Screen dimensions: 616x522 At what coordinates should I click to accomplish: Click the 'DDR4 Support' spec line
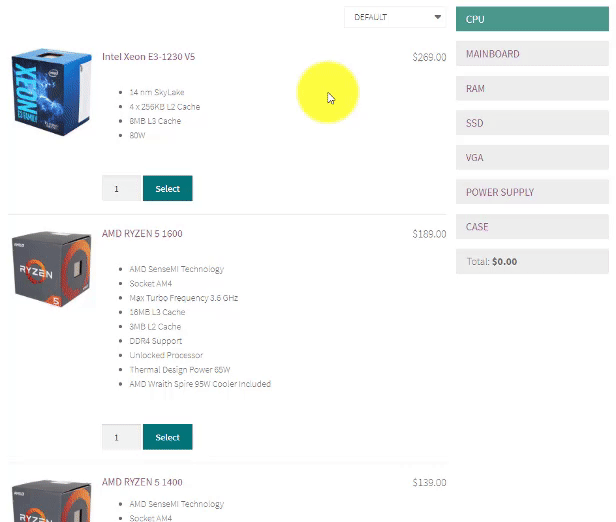click(x=156, y=341)
